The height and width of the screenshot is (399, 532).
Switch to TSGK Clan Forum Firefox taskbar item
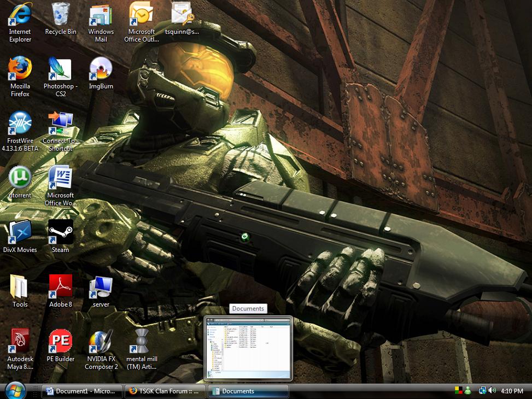[x=165, y=391]
